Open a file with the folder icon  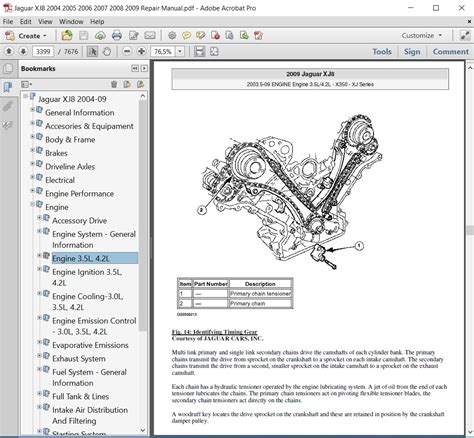point(67,35)
